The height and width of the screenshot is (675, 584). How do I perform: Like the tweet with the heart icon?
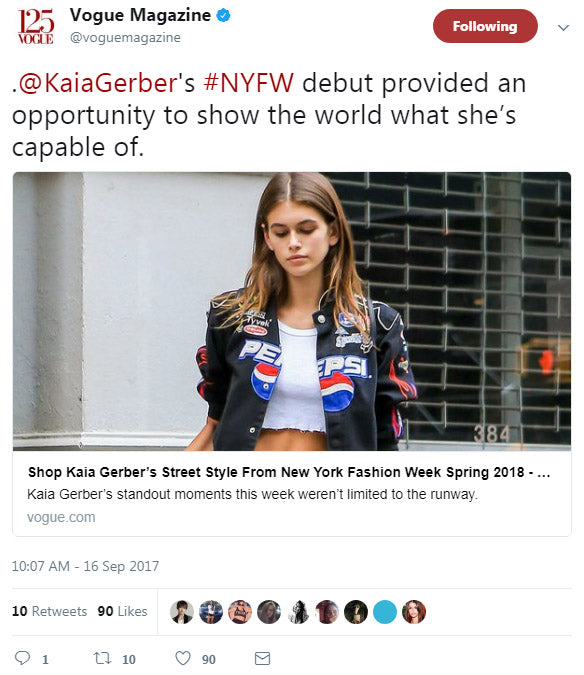point(183,658)
